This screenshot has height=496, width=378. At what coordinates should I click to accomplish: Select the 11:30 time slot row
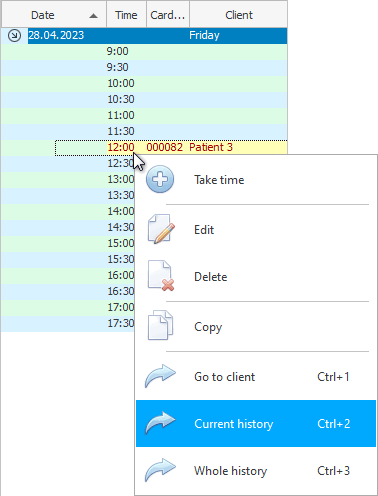(144, 131)
